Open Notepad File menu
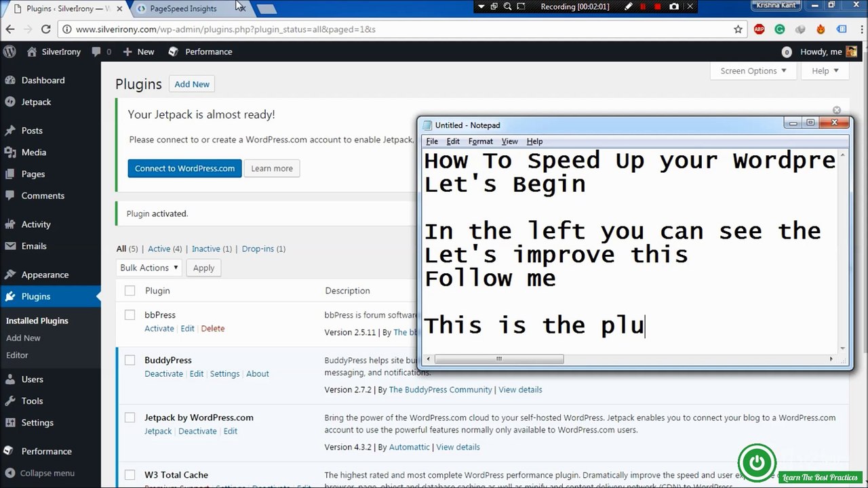 [x=432, y=141]
